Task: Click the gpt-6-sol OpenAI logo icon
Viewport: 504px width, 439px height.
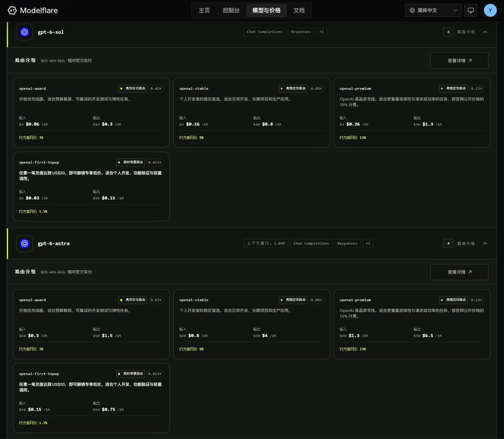Action: point(24,32)
